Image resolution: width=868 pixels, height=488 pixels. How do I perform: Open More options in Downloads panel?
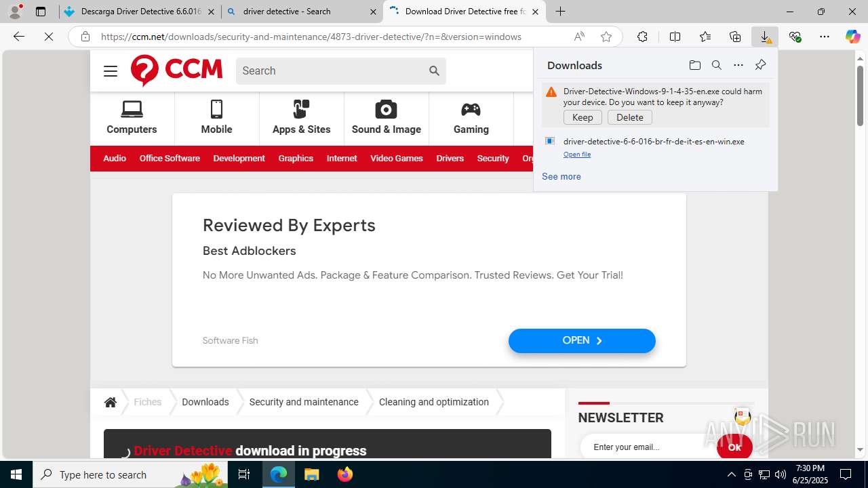pos(738,65)
